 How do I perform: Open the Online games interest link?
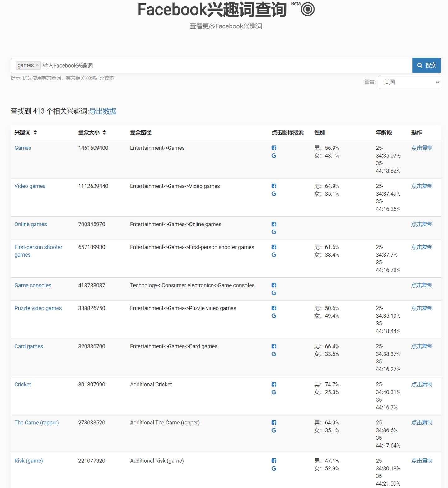31,224
